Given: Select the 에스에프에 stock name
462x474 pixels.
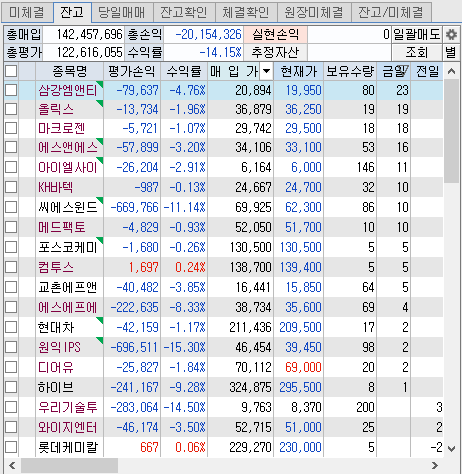Looking at the screenshot, I should (68, 307).
